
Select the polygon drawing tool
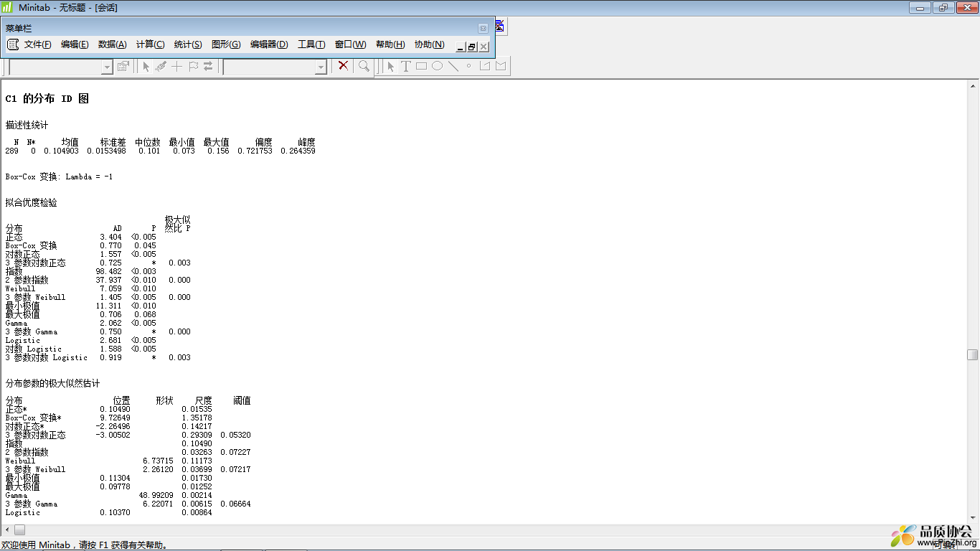501,66
